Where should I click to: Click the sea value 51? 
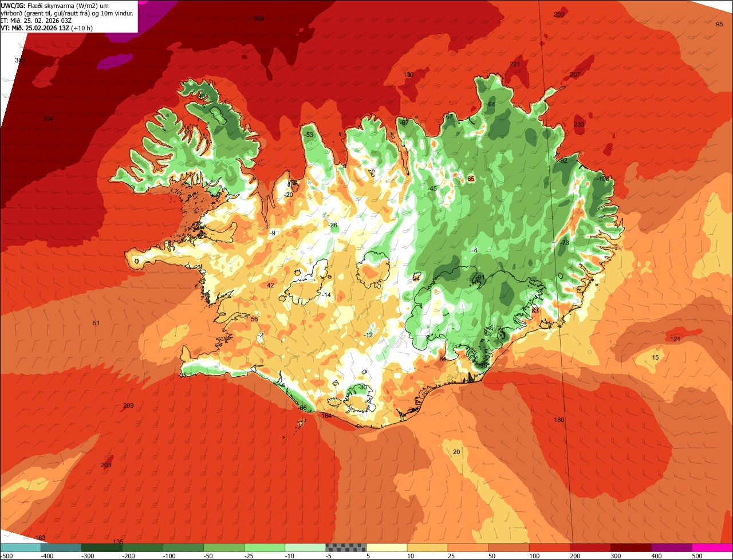pyautogui.click(x=96, y=323)
